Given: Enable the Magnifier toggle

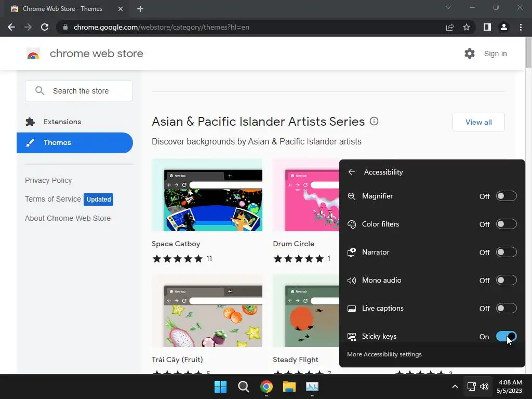Looking at the screenshot, I should [x=506, y=196].
